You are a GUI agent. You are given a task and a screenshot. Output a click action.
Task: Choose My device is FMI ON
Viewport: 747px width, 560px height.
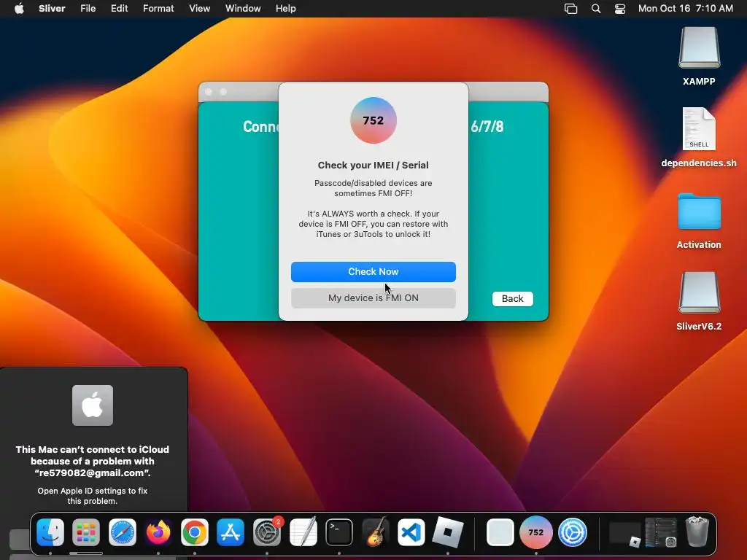373,298
